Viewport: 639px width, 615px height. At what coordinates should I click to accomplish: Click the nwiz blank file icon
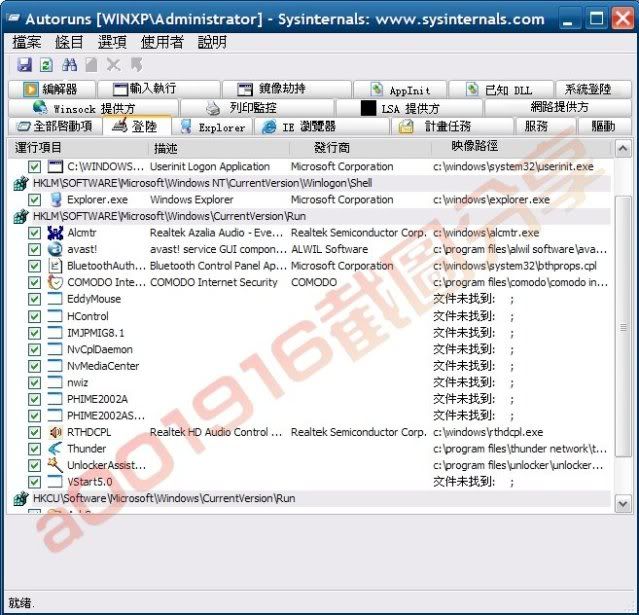[x=55, y=382]
